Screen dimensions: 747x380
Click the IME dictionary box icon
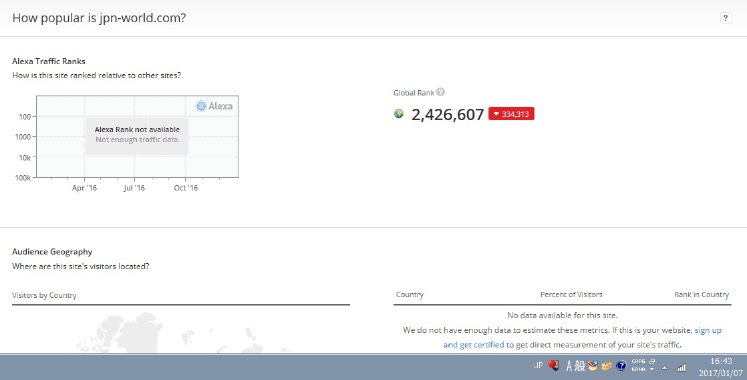[607, 366]
